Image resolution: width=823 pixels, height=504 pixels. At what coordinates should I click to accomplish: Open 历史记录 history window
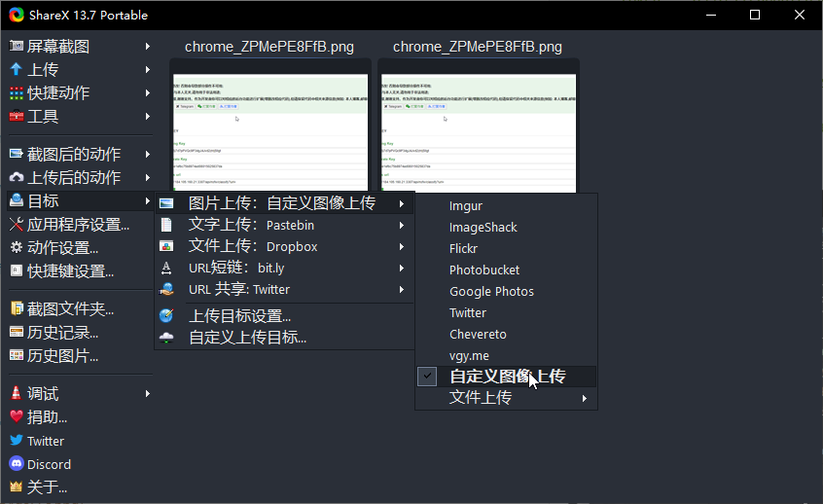click(x=62, y=333)
